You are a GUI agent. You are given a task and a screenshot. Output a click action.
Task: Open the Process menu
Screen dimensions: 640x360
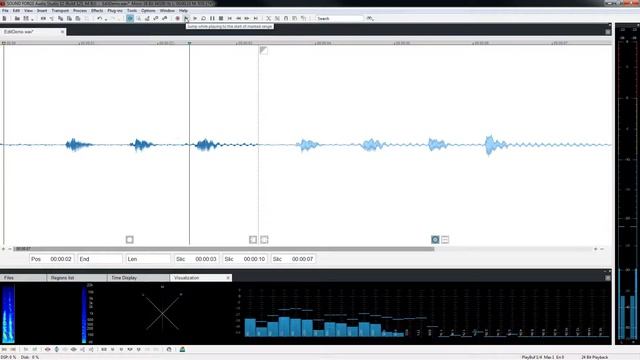click(80, 11)
